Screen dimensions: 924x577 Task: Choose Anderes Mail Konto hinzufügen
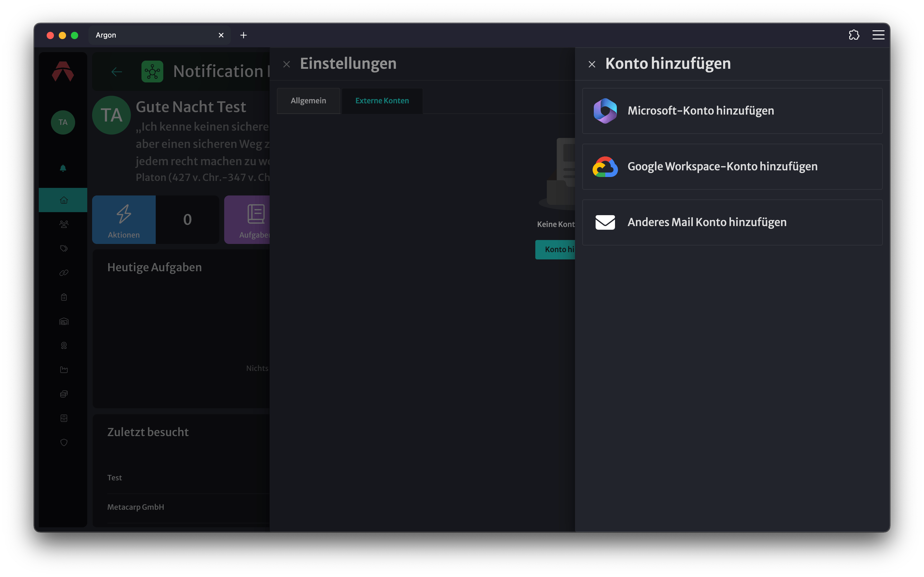click(732, 222)
